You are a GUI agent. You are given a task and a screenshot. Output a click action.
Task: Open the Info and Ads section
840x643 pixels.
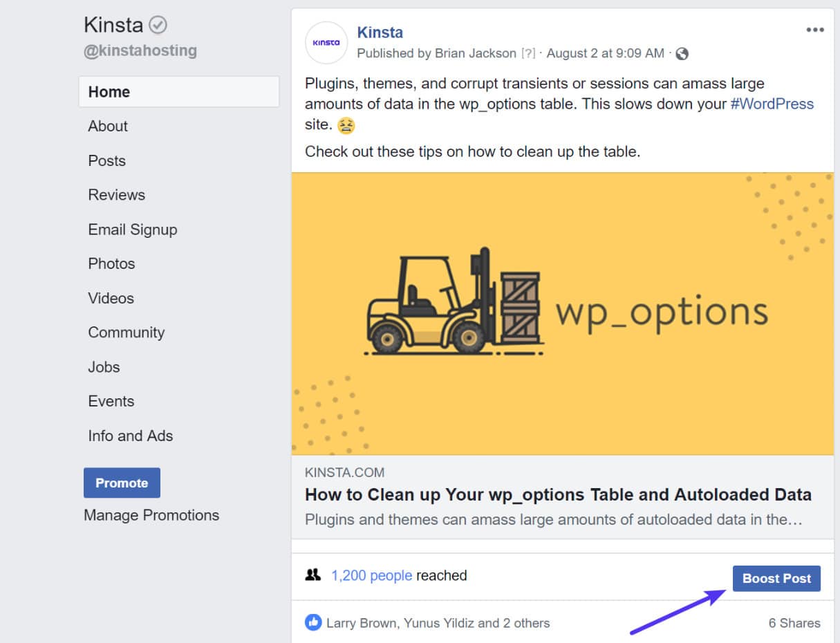(x=130, y=436)
